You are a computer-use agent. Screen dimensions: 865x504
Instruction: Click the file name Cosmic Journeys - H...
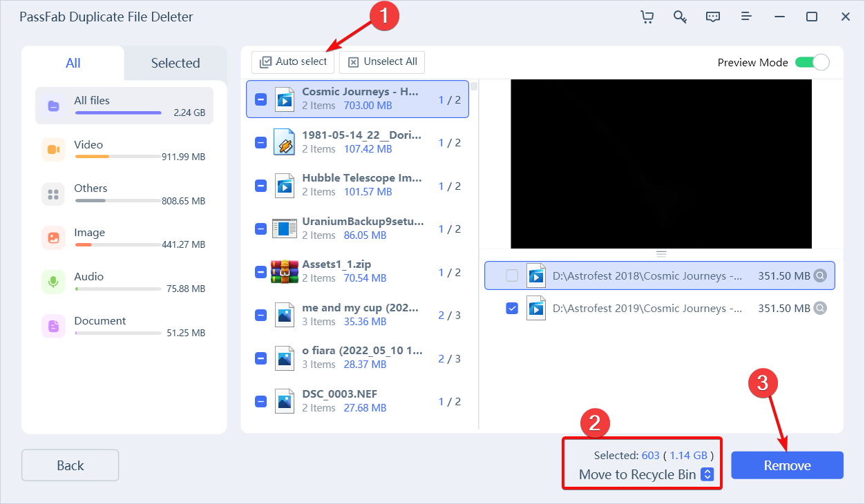pos(361,92)
